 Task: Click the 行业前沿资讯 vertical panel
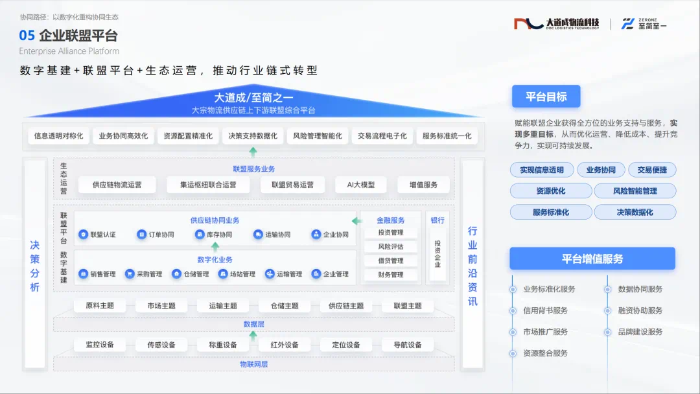(x=473, y=264)
